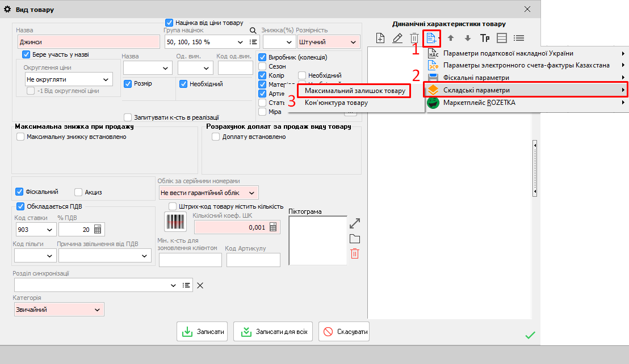This screenshot has width=629, height=364.
Task: Select Максимальний залишок товару menu item
Action: click(x=354, y=91)
